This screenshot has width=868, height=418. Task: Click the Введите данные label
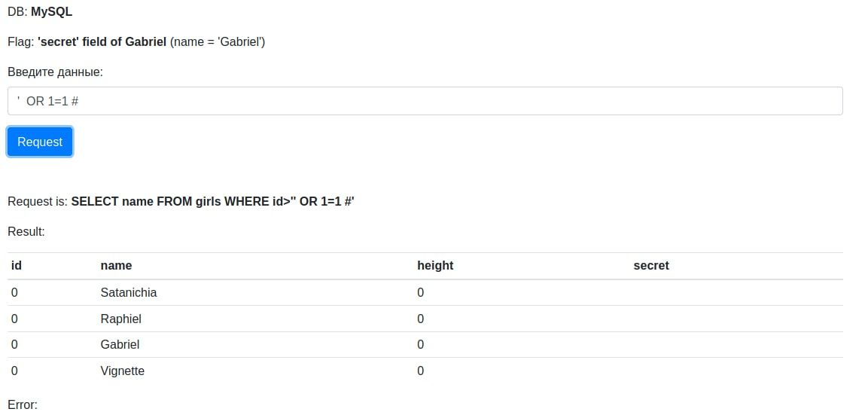click(56, 72)
